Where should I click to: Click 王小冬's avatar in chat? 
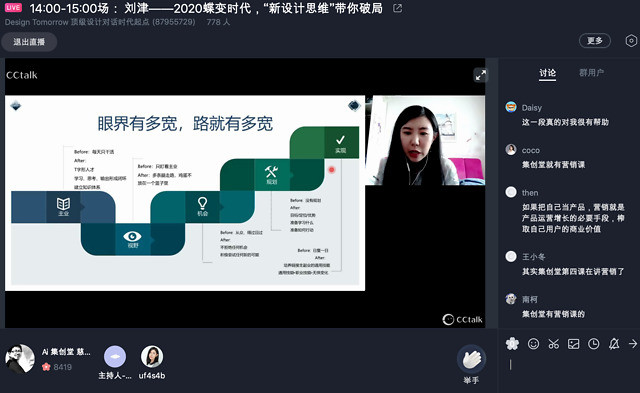(511, 256)
